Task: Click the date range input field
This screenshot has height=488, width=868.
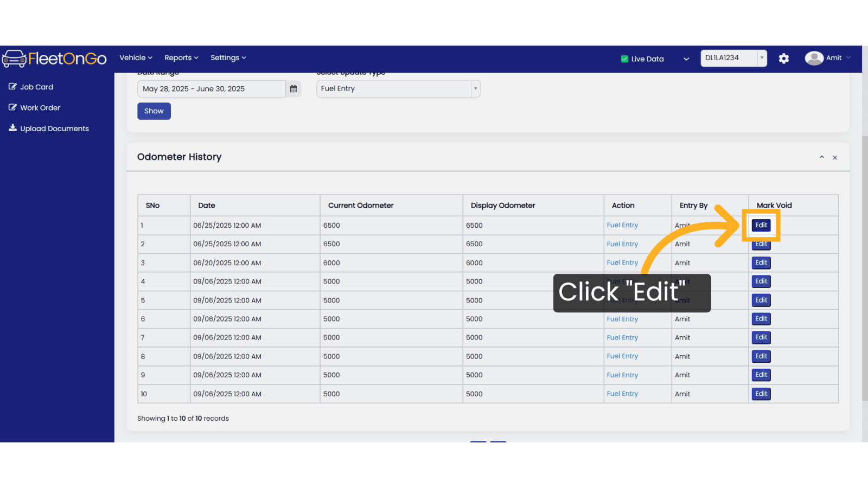Action: pos(212,89)
